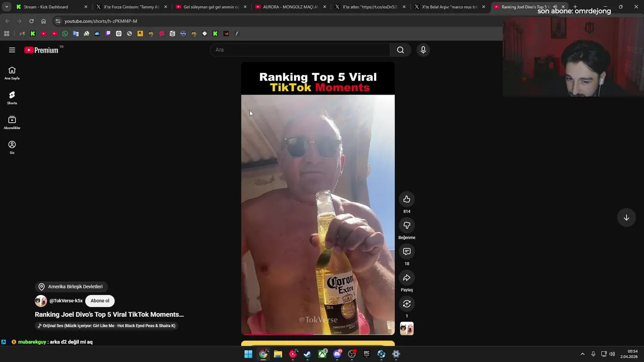The image size is (644, 362).
Task: Dislike the Short with the Beğenme button
Action: pyautogui.click(x=407, y=225)
